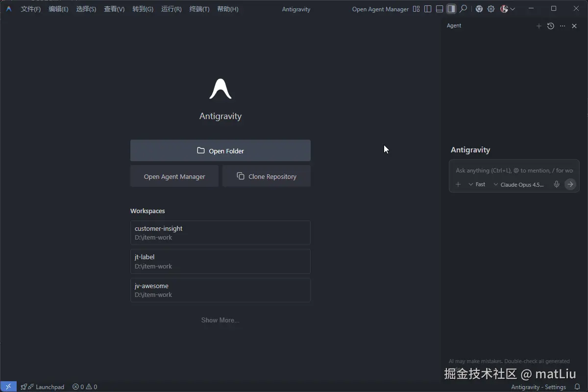Screen dimensions: 588x392
Task: Open the Fast mode dropdown
Action: click(x=477, y=184)
